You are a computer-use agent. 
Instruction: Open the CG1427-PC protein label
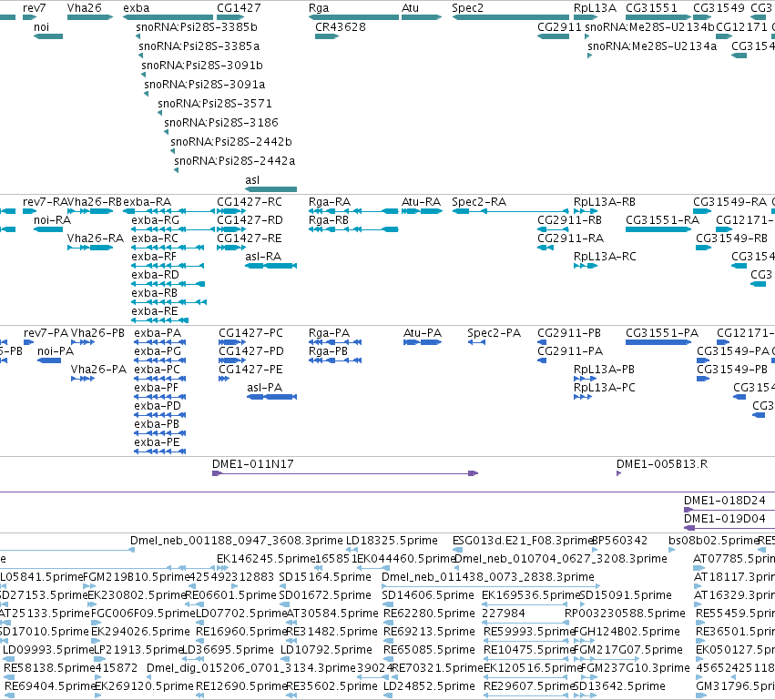(x=251, y=333)
